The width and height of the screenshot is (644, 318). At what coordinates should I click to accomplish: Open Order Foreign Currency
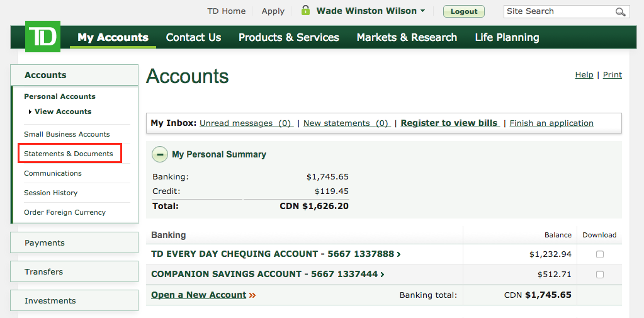[65, 212]
